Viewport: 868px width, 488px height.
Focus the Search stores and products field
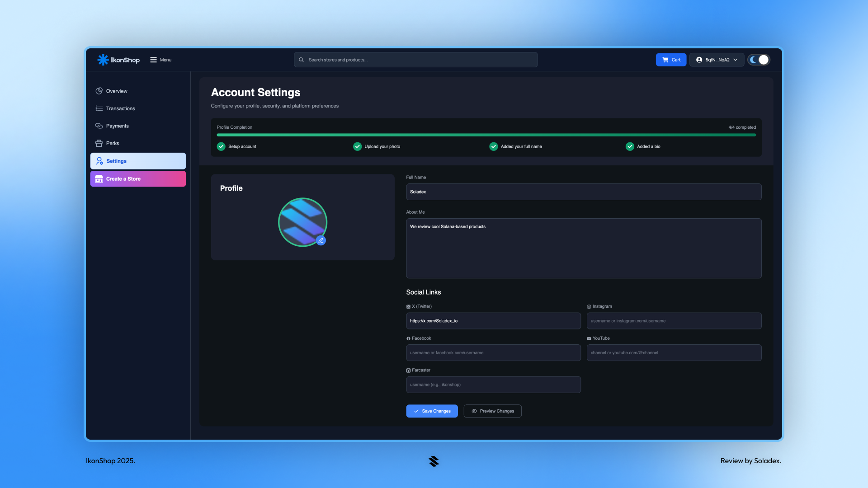coord(415,60)
